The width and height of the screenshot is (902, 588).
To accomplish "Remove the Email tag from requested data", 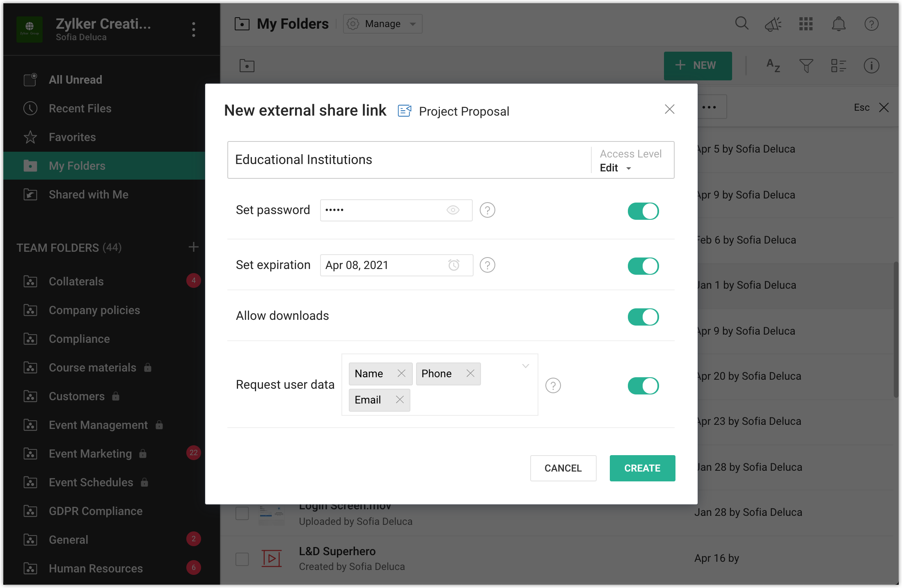I will (400, 399).
